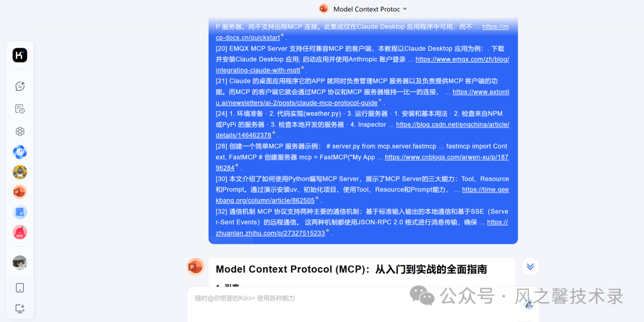Viewport: 644px width, 322px height.
Task: Click citation dot after csdn details/146462378
Action: (274, 133)
